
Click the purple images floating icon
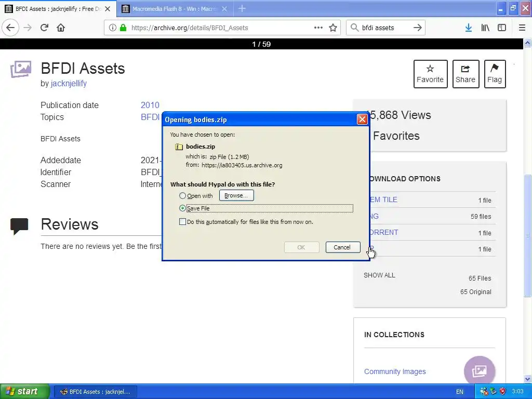tap(480, 371)
